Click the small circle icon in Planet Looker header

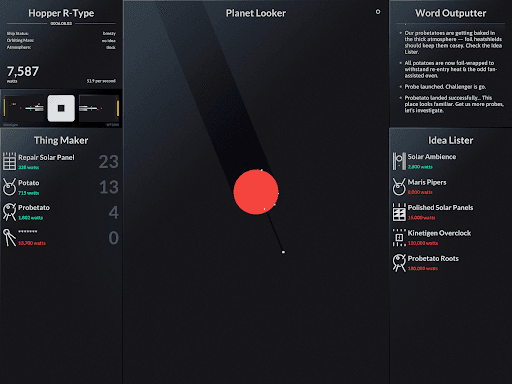coord(378,12)
